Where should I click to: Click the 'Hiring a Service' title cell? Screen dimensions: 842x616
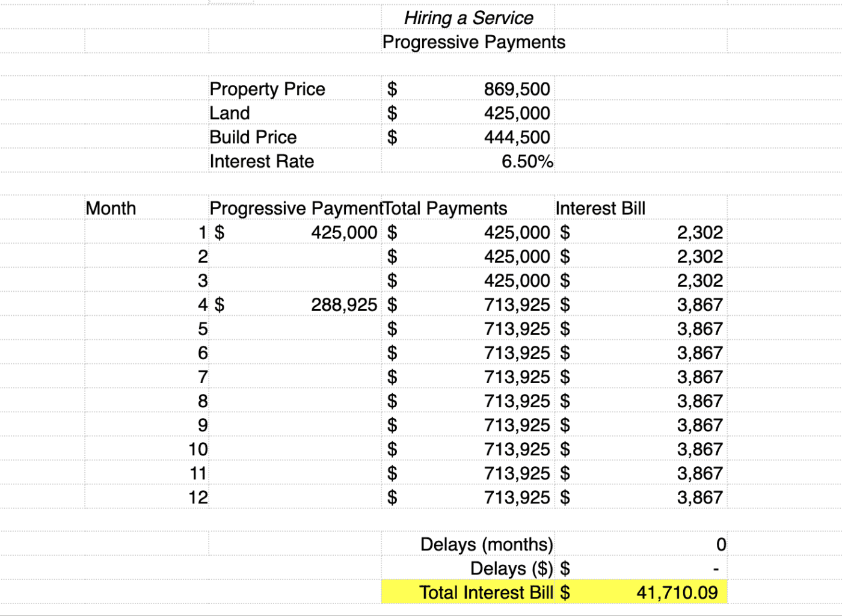(x=468, y=18)
